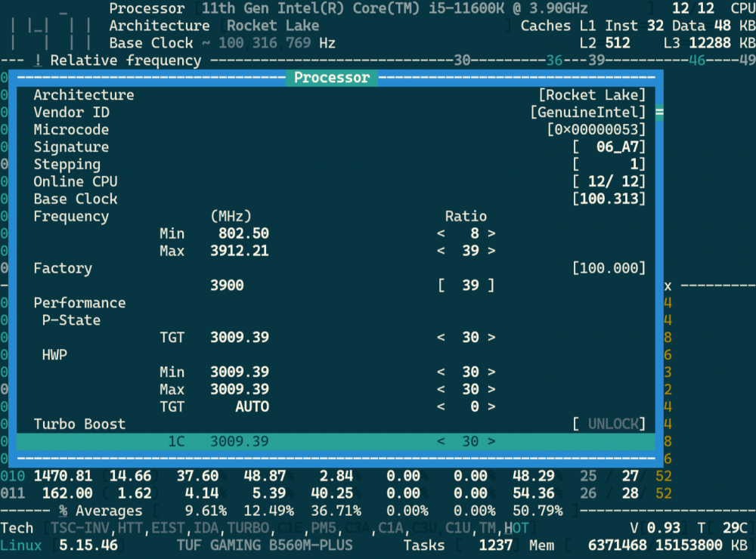Select CPU 010 row frequency 1470.81
The image size is (756, 559).
pos(63,476)
